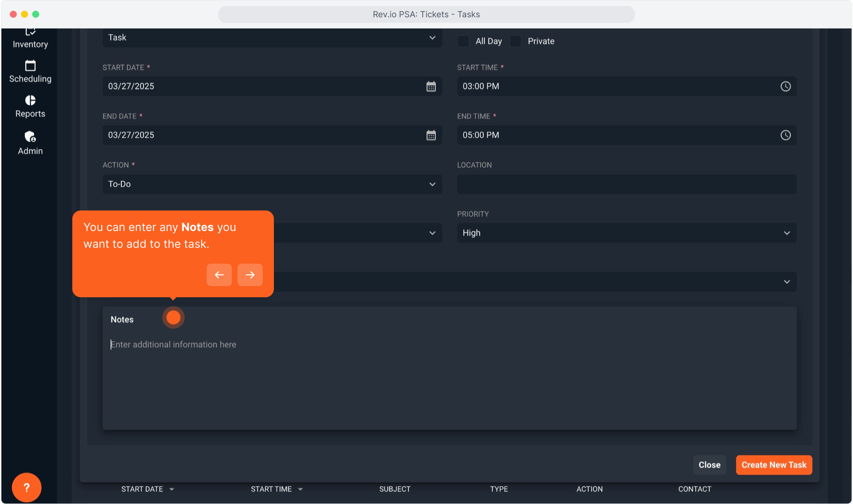This screenshot has width=853, height=504.
Task: Click the Start Time clock icon
Action: coord(785,86)
